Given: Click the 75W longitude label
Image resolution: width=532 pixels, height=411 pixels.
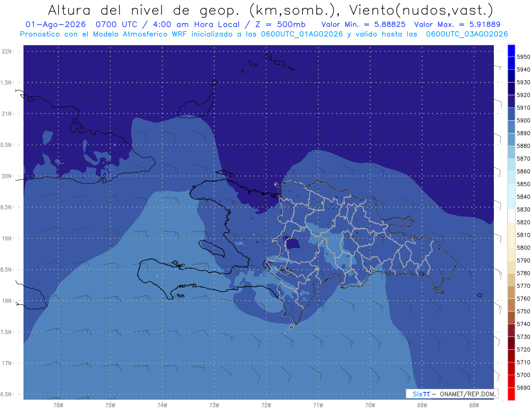Looking at the screenshot, I should pos(110,405).
